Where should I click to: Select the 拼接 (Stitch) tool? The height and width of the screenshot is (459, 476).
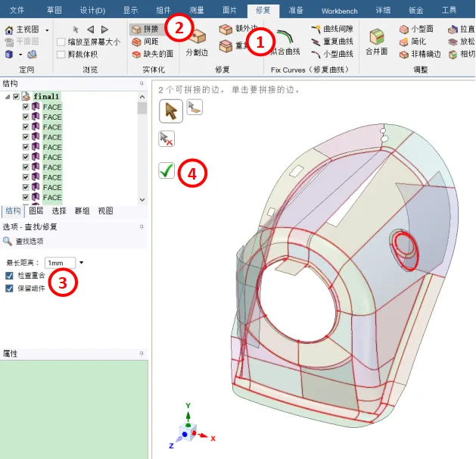145,29
